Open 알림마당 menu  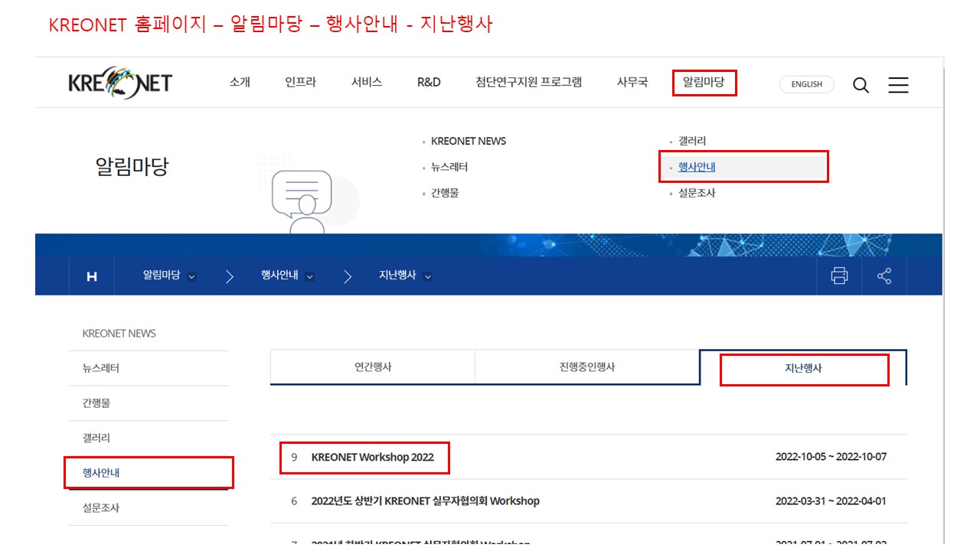704,82
